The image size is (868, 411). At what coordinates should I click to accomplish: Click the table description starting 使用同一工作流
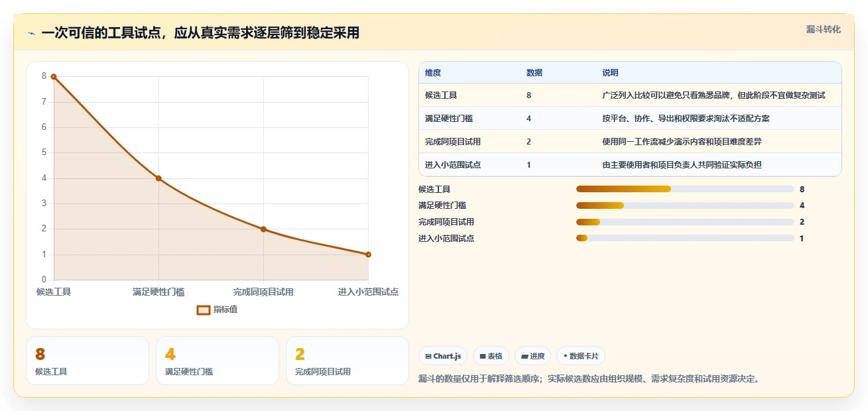point(682,142)
